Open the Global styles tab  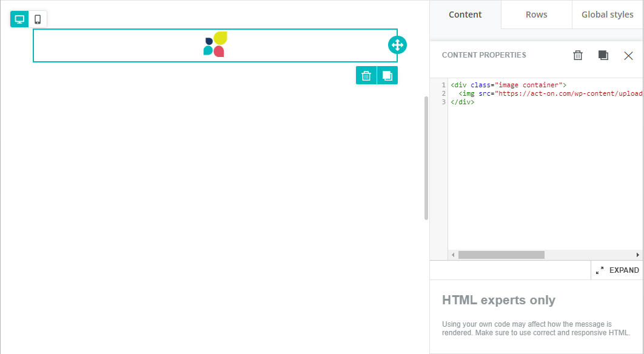607,14
